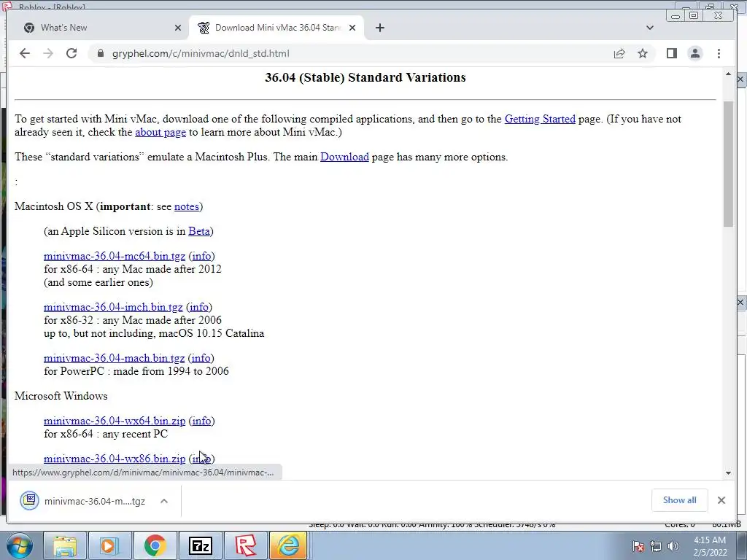This screenshot has width=747, height=560.
Task: Open info for the wx64 download
Action: pyautogui.click(x=201, y=421)
